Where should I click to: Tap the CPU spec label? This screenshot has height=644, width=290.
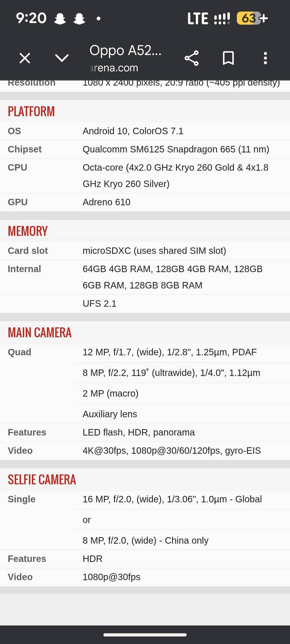click(17, 167)
